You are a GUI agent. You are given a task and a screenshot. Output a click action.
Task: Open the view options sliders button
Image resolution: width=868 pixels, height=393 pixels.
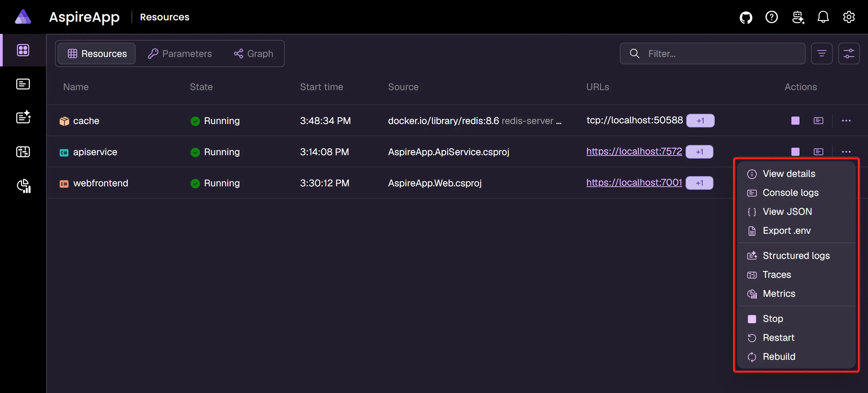click(x=849, y=54)
